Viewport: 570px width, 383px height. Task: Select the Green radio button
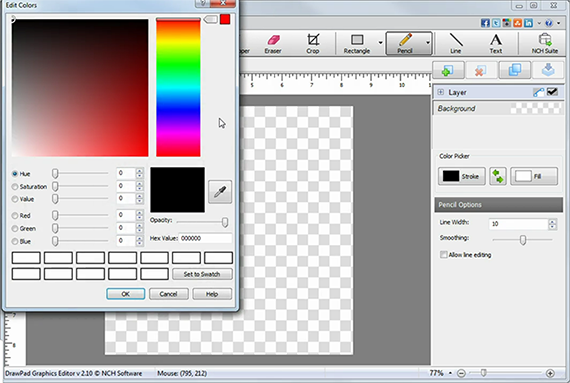coord(15,229)
